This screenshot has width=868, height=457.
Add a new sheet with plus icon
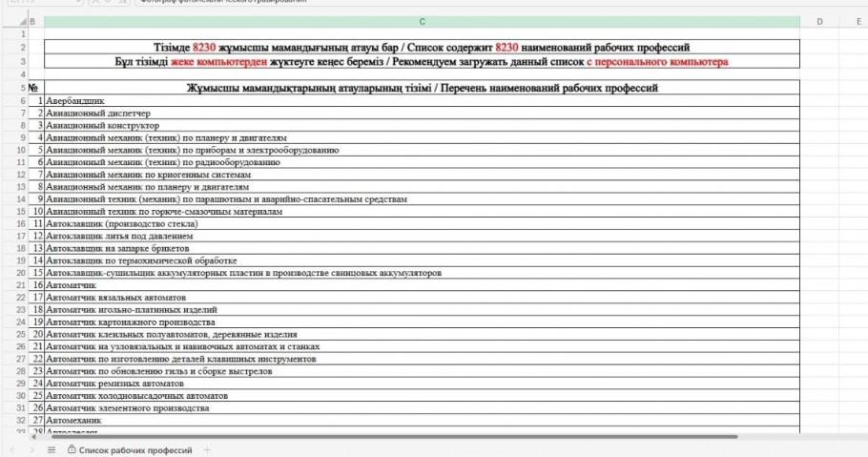point(207,450)
